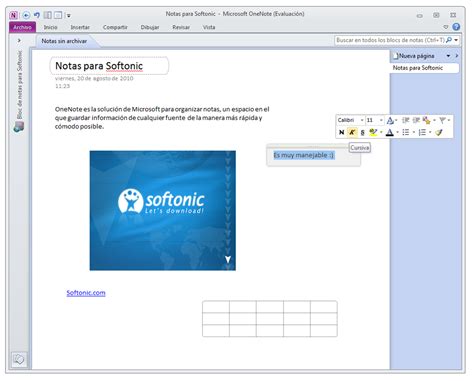The width and height of the screenshot is (474, 381).
Task: Open the Nueva página dropdown arrow
Action: tap(448, 56)
